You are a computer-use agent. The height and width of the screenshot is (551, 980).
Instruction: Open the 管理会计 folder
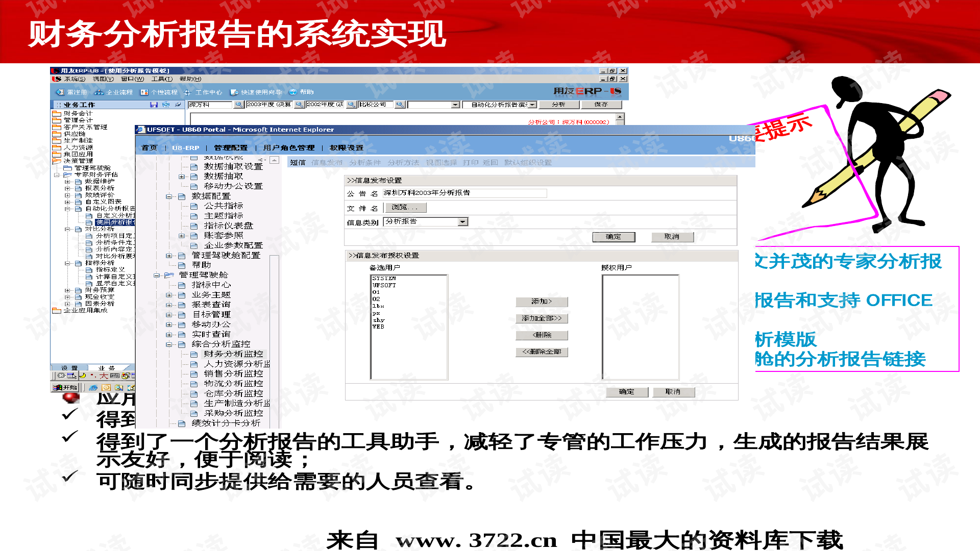[72, 120]
